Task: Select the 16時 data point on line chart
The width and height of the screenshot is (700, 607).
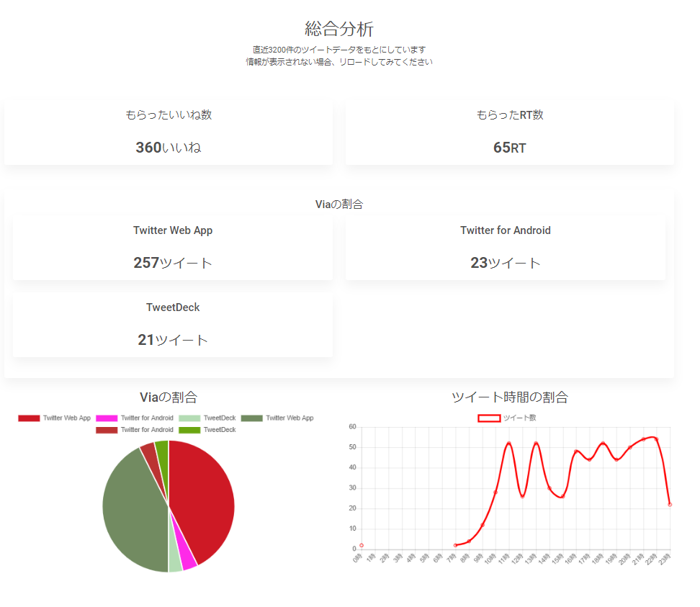Action: 576,451
